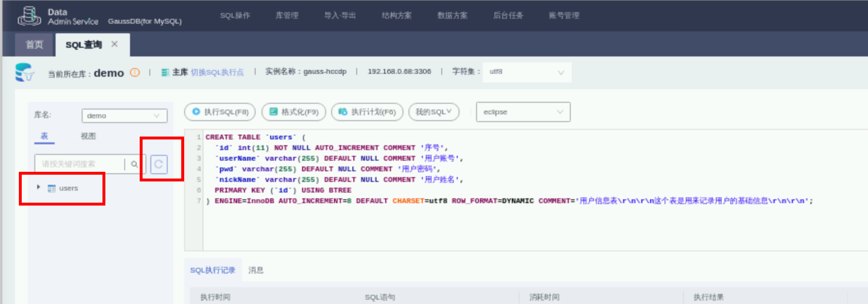Switch to the 视图 tab
The height and width of the screenshot is (304, 868).
[x=88, y=136]
